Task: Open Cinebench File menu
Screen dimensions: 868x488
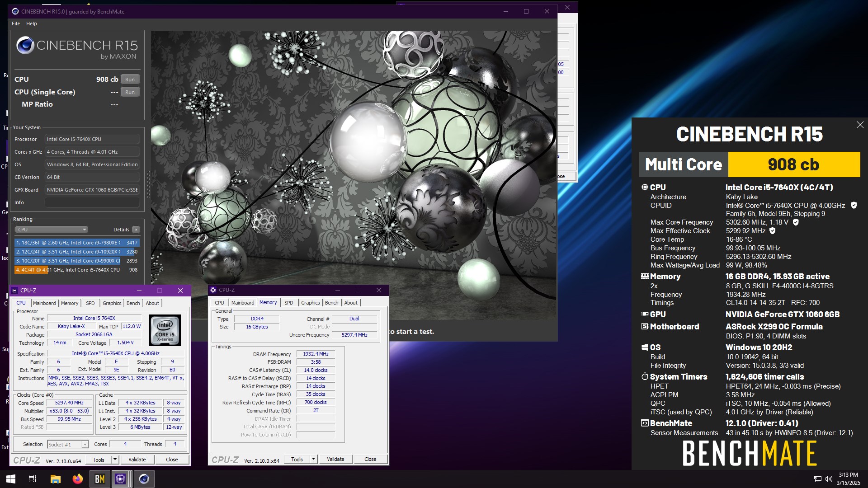Action: pyautogui.click(x=16, y=23)
